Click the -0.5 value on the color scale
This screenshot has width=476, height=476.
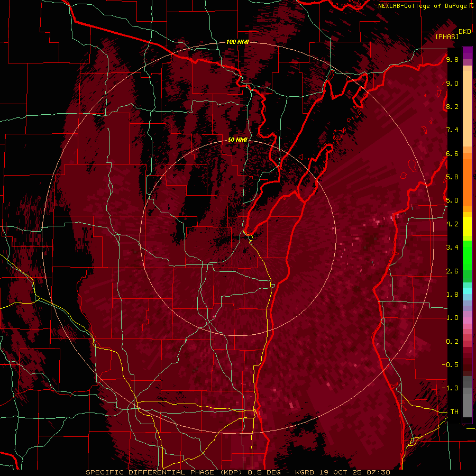tap(450, 364)
